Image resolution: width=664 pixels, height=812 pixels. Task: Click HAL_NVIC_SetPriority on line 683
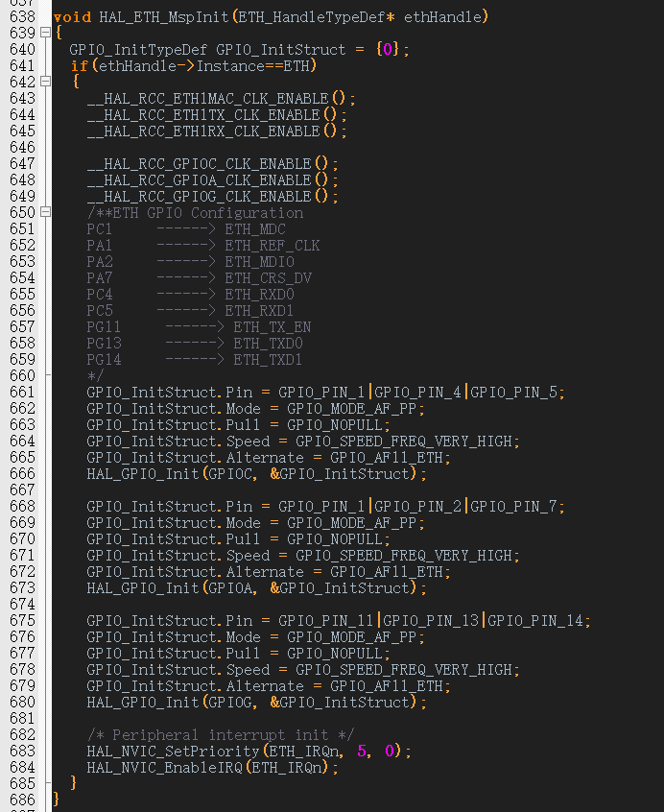pyautogui.click(x=173, y=751)
